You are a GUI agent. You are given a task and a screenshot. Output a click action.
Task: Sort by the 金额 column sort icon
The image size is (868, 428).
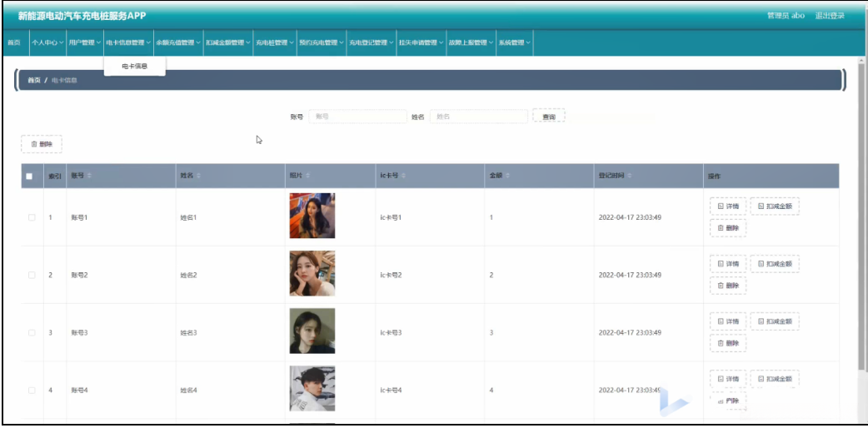pos(507,176)
